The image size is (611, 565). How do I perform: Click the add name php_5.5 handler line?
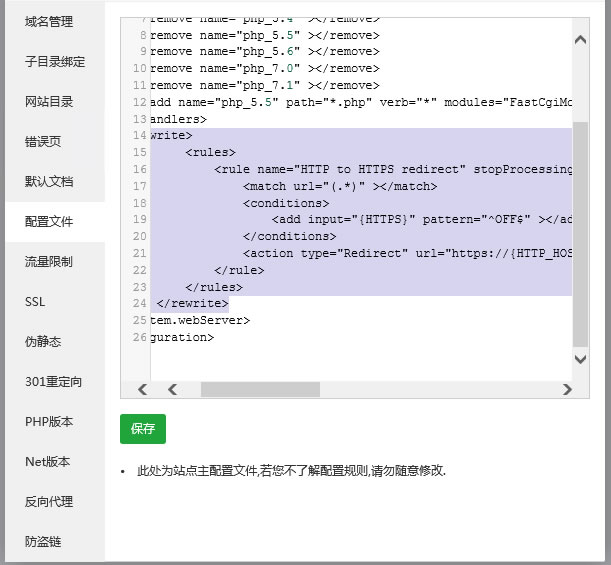(x=361, y=102)
